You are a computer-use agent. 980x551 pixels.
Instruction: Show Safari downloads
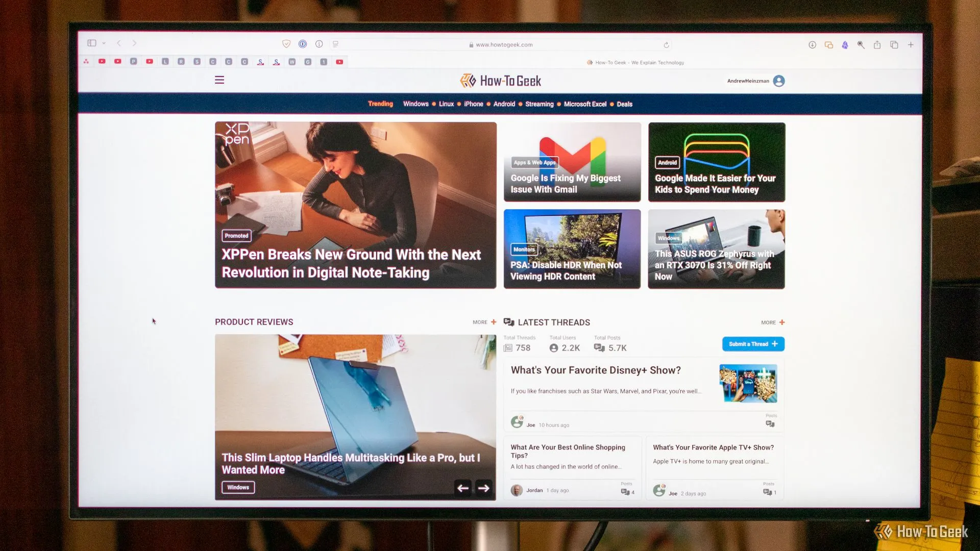(x=812, y=45)
